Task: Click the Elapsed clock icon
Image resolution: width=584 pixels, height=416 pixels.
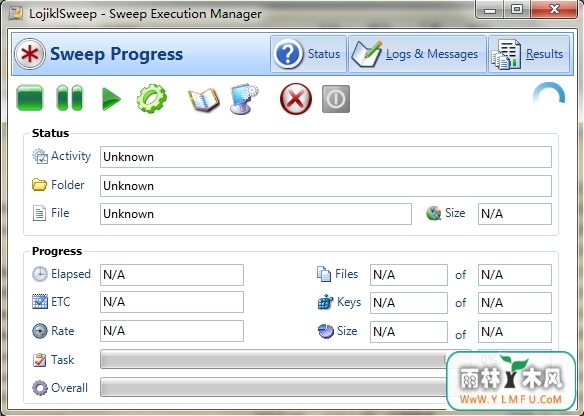Action: pyautogui.click(x=40, y=274)
